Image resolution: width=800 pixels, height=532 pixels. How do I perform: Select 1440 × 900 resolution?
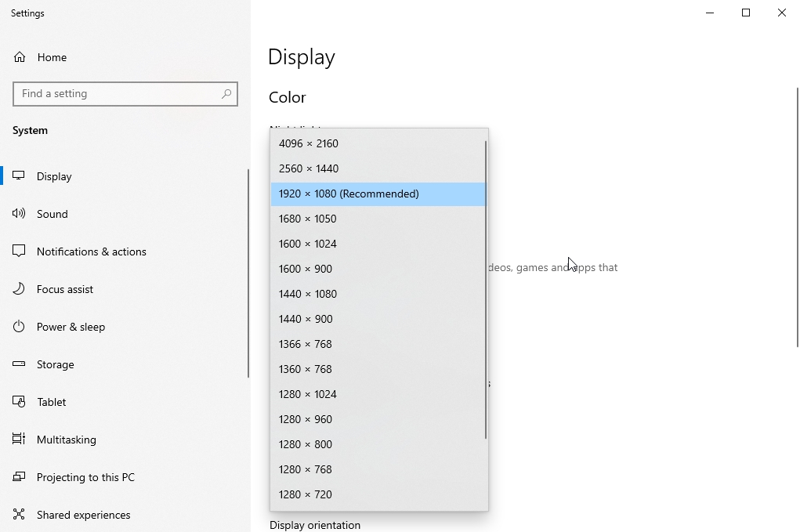[378, 319]
